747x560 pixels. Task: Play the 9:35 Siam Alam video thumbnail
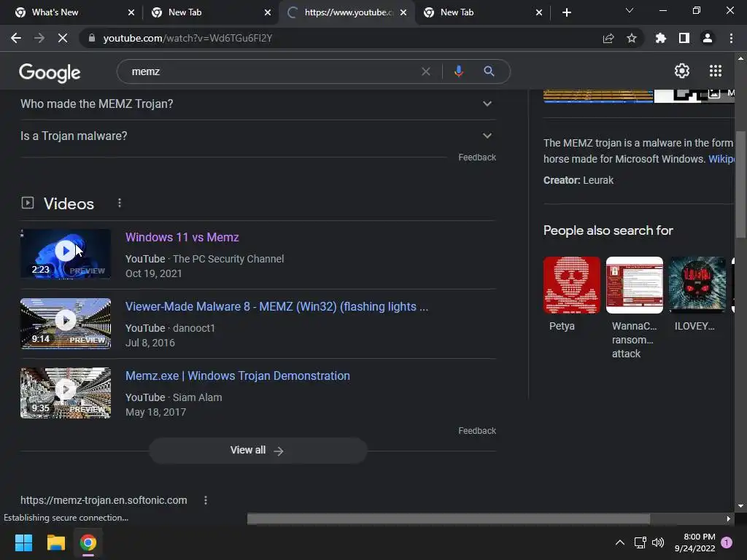click(66, 393)
